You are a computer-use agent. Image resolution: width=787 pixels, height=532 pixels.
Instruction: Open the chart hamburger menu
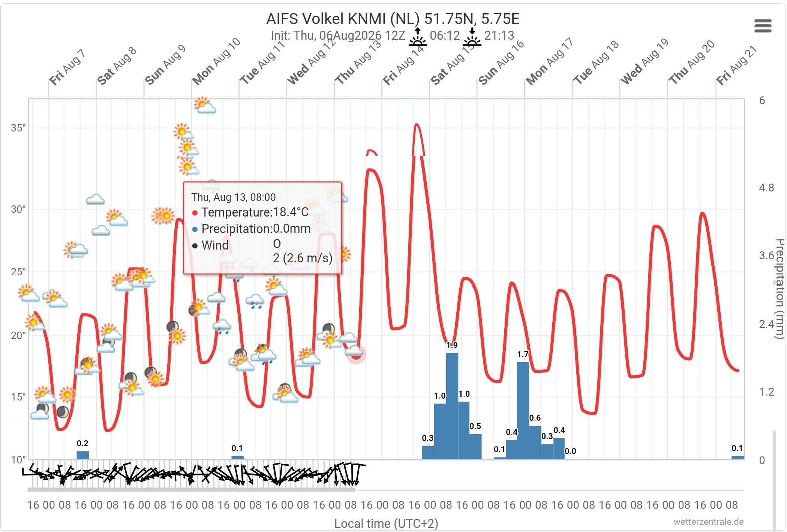[763, 26]
